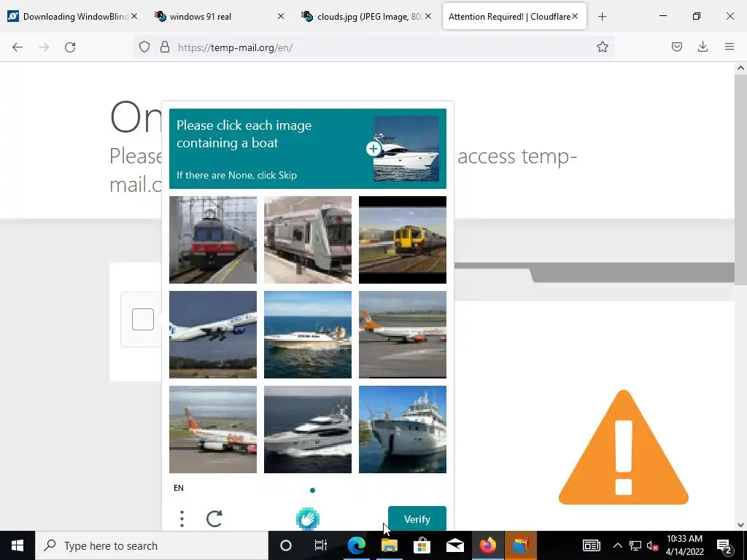
Task: Switch to Downloading WindowBlinds tab
Action: pyautogui.click(x=71, y=17)
